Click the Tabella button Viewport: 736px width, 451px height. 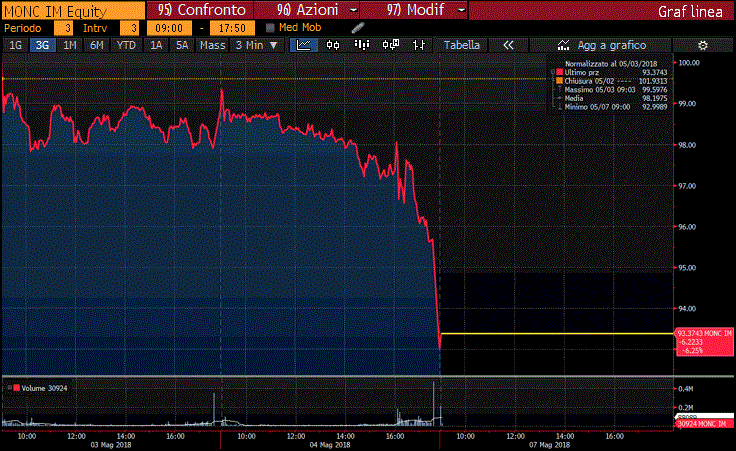click(462, 45)
